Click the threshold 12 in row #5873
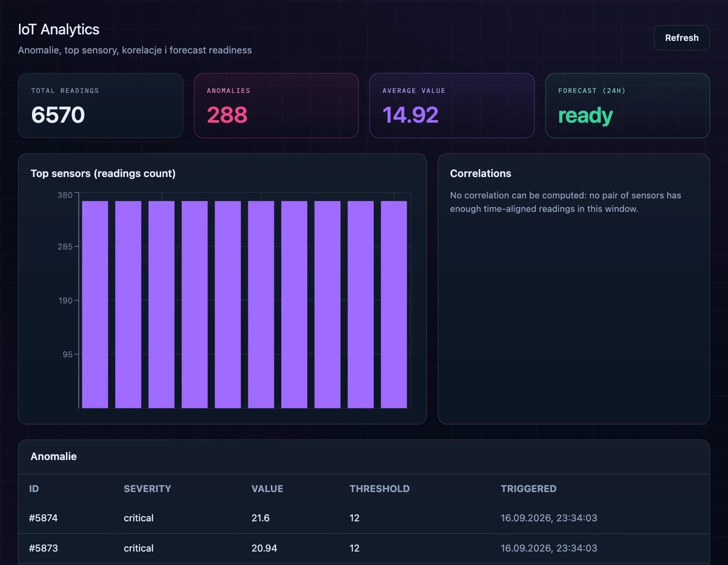This screenshot has width=728, height=565. [355, 548]
